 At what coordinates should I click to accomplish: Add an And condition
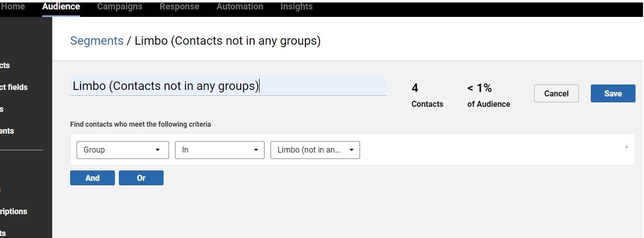pyautogui.click(x=92, y=178)
